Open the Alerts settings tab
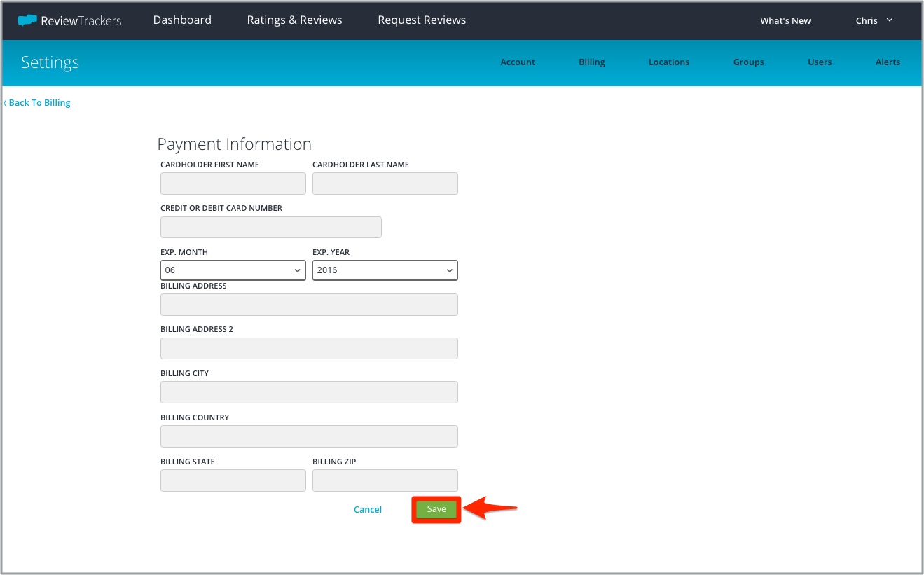 coord(888,62)
